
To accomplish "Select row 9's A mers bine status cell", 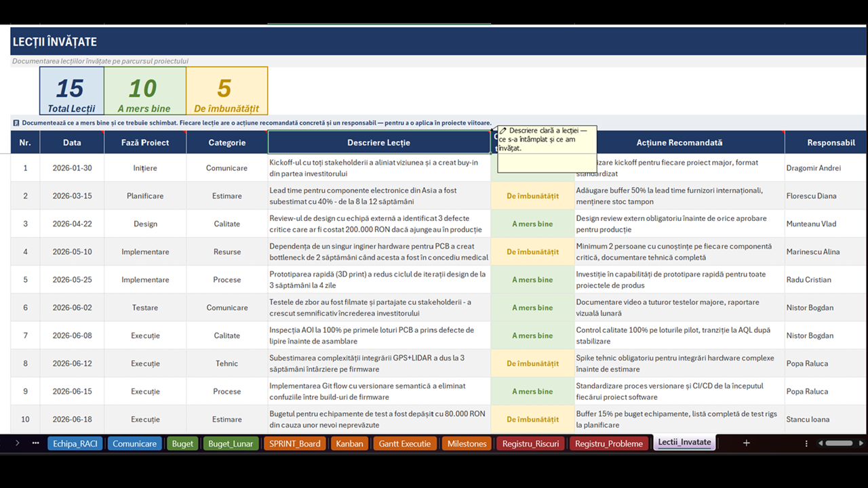I will [x=532, y=391].
